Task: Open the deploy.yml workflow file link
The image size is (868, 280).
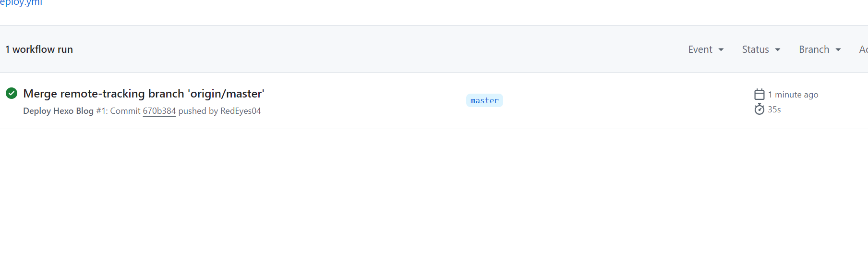Action: click(x=21, y=3)
